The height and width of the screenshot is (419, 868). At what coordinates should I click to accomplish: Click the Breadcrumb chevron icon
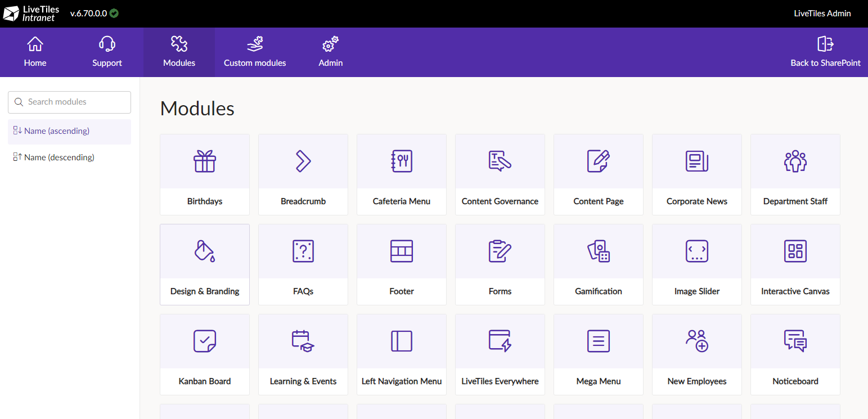coord(303,161)
